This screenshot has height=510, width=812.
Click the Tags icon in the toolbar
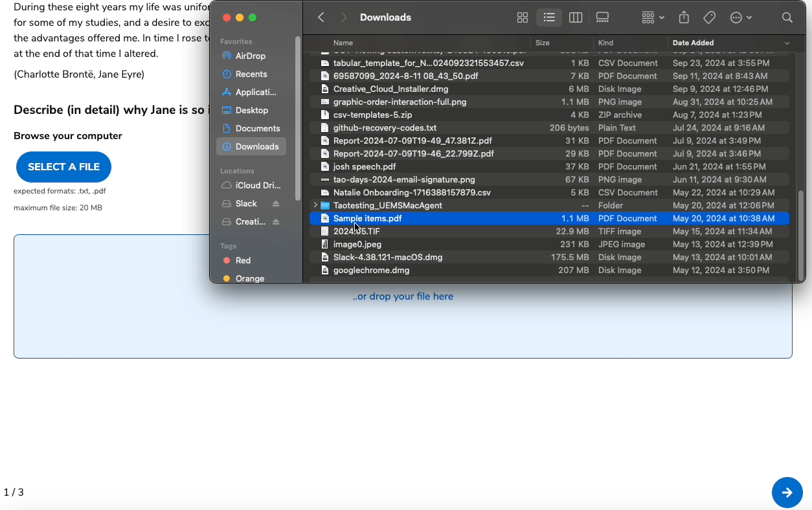click(x=709, y=17)
